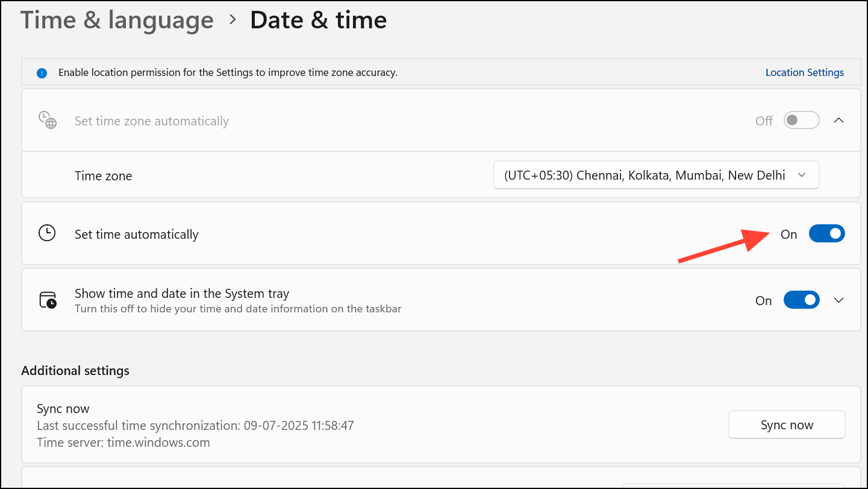Go back to Time & language breadcrumb
Screen dimensions: 868x489
pos(117,21)
